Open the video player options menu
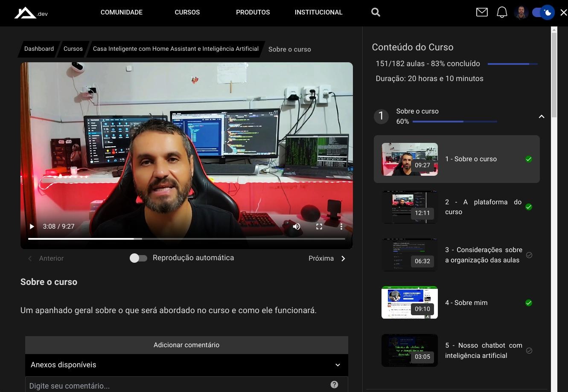The width and height of the screenshot is (568, 392). tap(341, 226)
